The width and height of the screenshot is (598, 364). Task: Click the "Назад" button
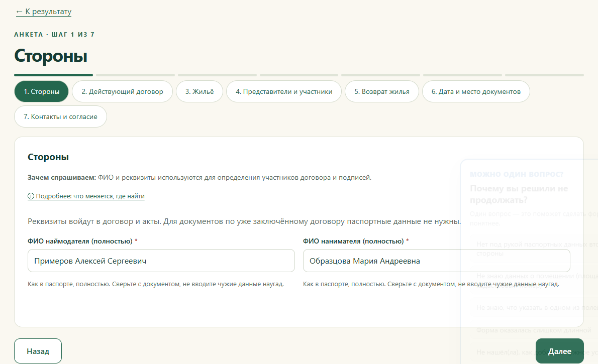pyautogui.click(x=38, y=351)
